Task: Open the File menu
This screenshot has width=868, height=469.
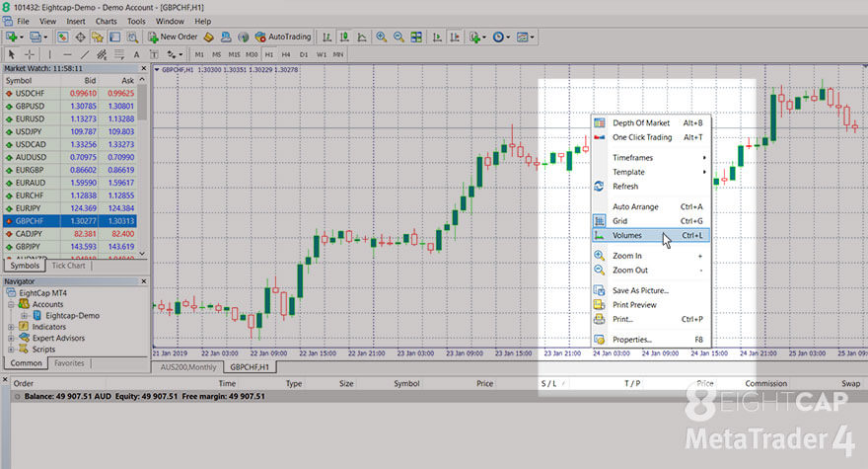Action: [24, 21]
